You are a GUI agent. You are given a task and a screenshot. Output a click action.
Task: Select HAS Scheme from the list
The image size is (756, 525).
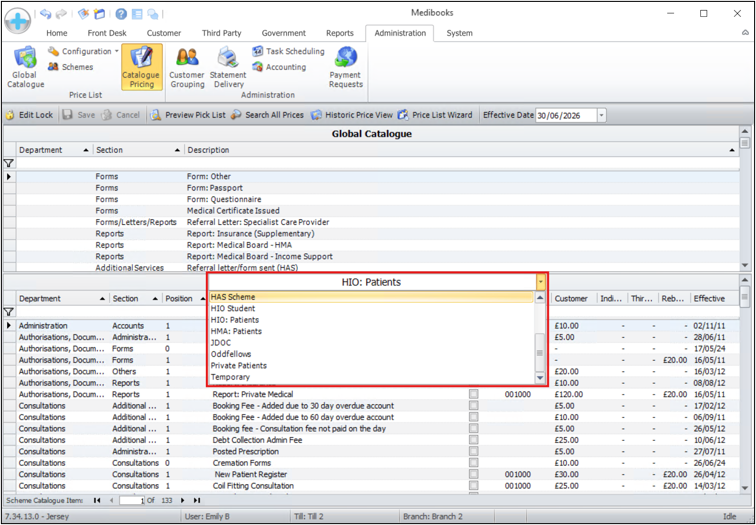point(371,297)
